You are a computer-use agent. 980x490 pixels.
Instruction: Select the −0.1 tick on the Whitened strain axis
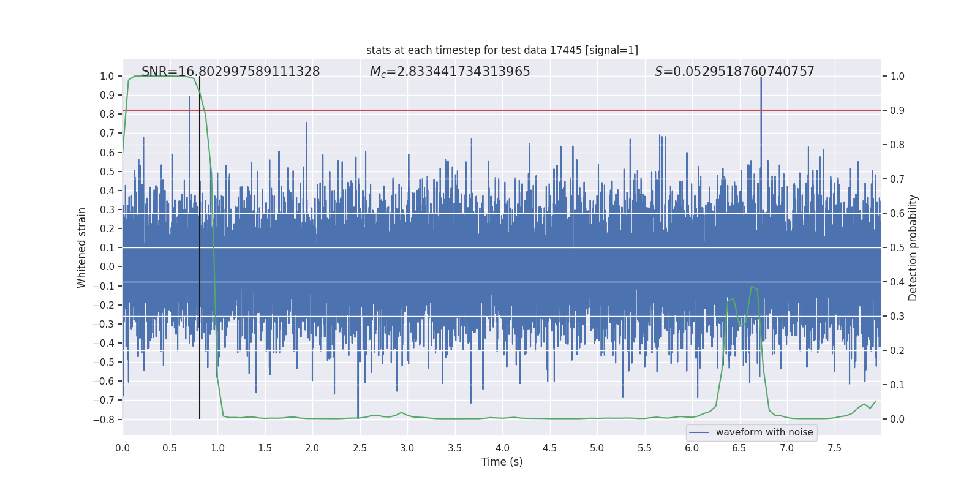pyautogui.click(x=104, y=286)
